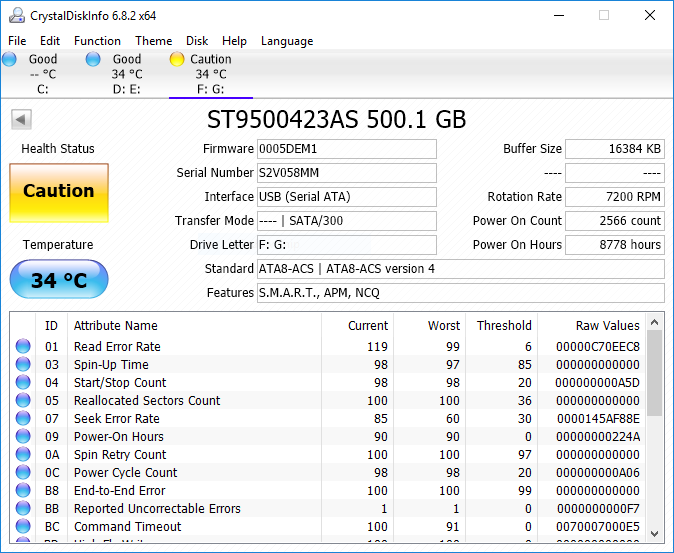
Task: Click the 34 °C temperature button
Action: coord(59,279)
